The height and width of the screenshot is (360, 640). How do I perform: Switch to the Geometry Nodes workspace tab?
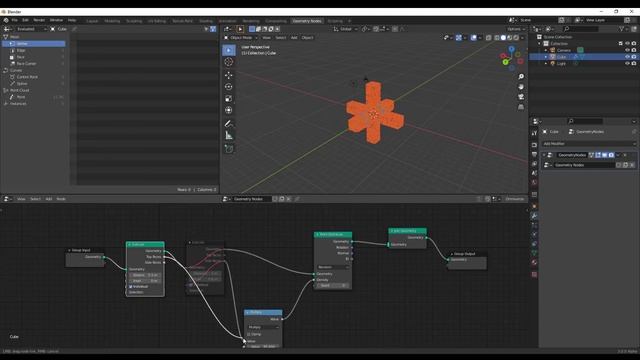[x=307, y=21]
